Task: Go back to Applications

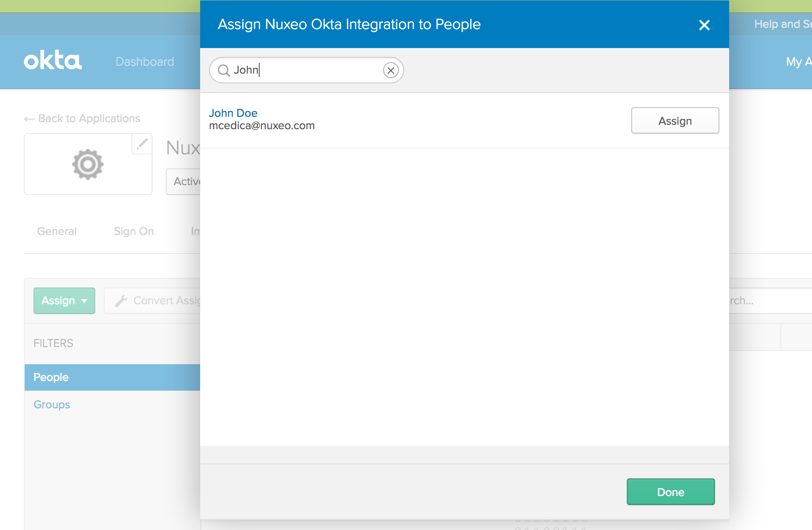Action: coord(82,119)
